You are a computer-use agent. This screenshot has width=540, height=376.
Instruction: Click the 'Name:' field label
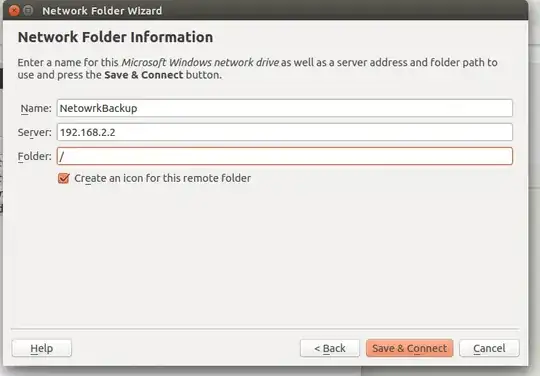36,108
